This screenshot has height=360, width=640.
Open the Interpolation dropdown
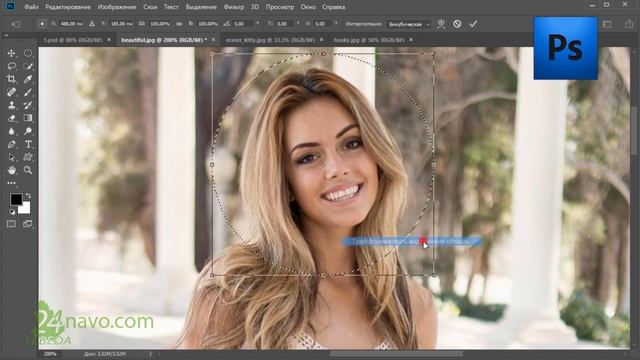coord(409,24)
